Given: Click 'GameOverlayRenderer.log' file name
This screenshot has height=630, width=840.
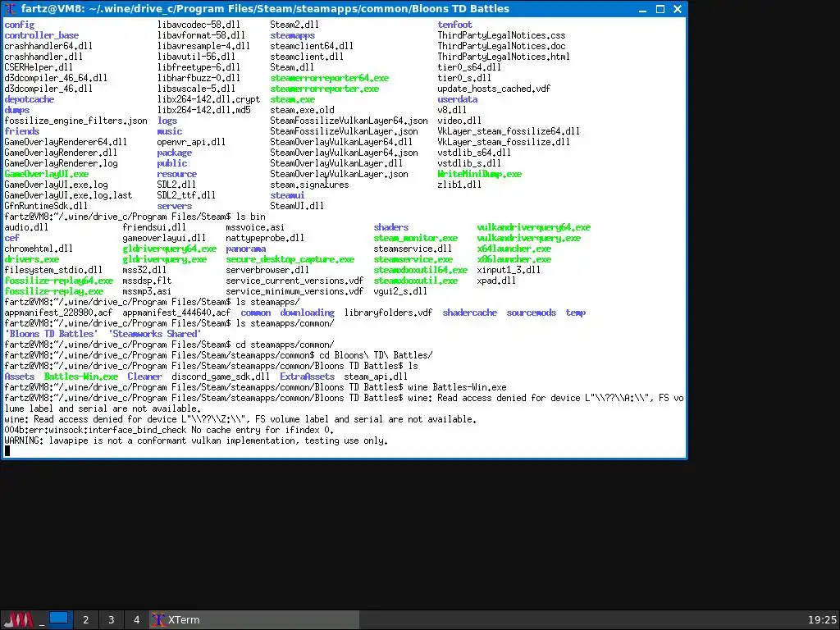Looking at the screenshot, I should click(61, 164).
